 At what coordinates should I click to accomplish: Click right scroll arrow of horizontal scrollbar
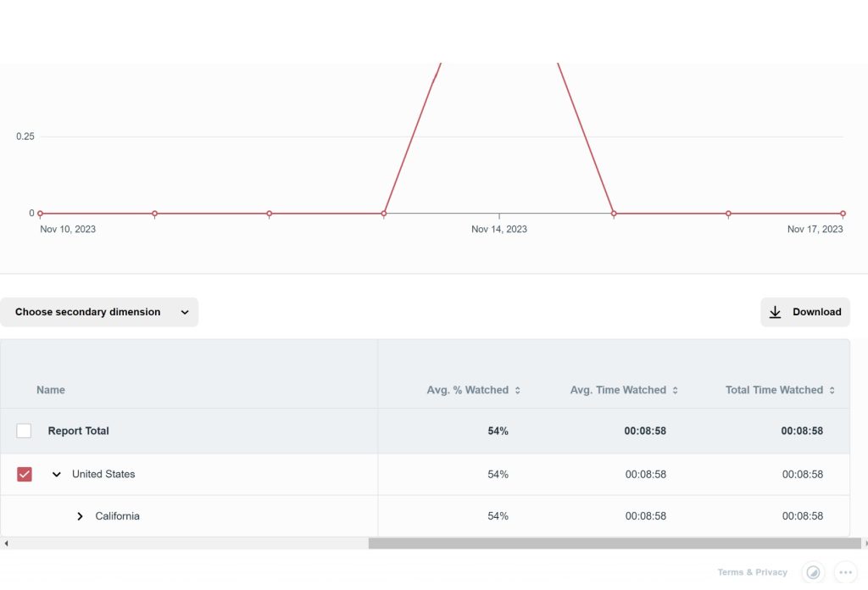[865, 543]
